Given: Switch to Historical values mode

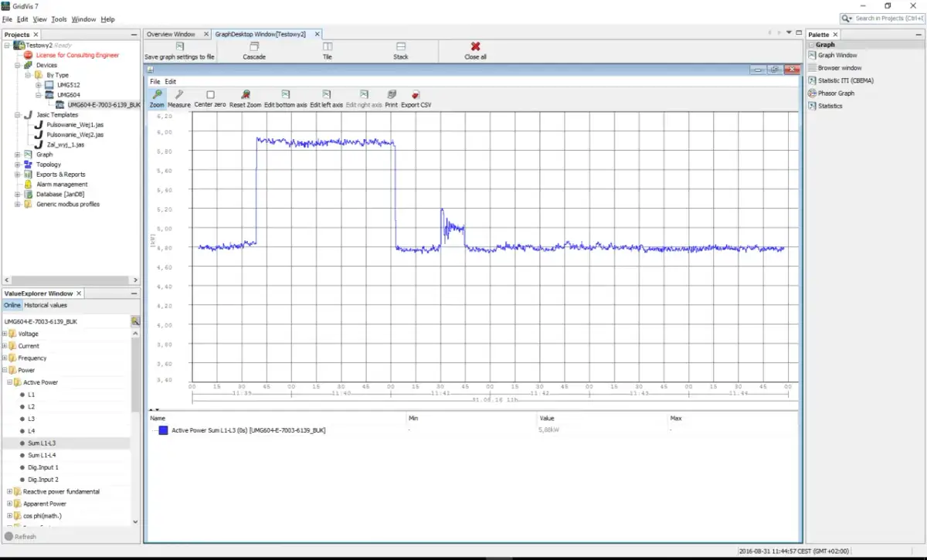Looking at the screenshot, I should 46,305.
